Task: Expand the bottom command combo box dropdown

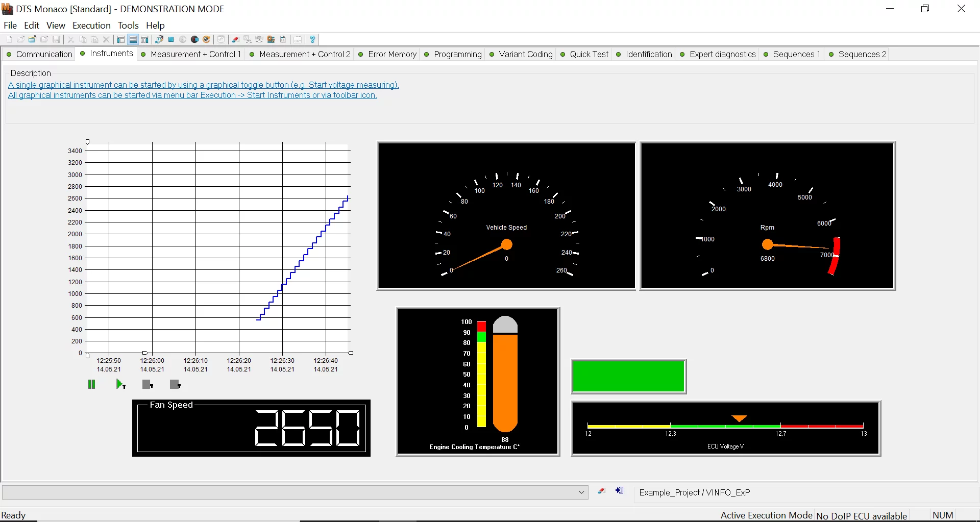Action: pyautogui.click(x=581, y=492)
